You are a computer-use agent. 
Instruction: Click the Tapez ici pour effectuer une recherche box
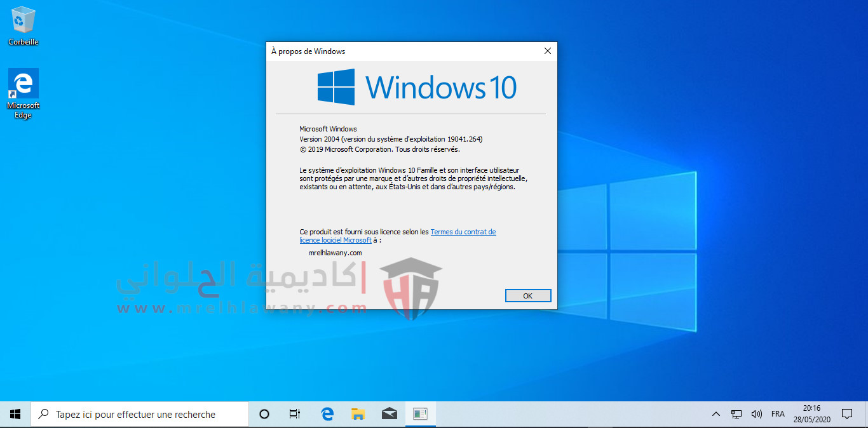140,414
